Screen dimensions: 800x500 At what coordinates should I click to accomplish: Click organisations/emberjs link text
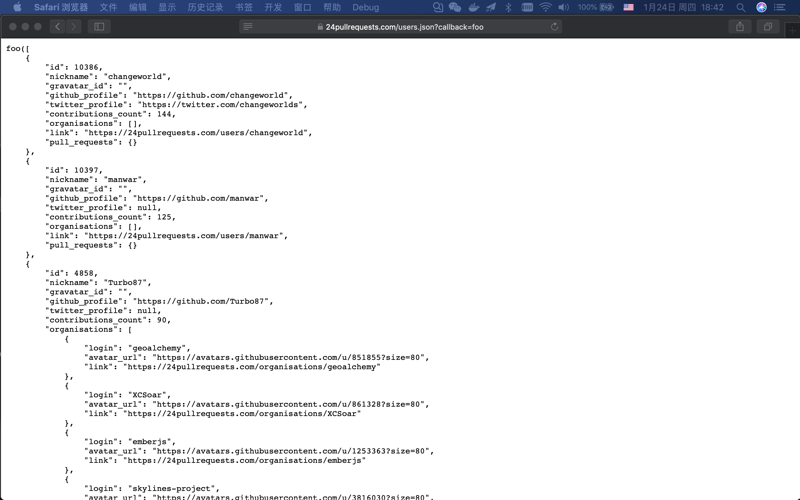point(244,461)
